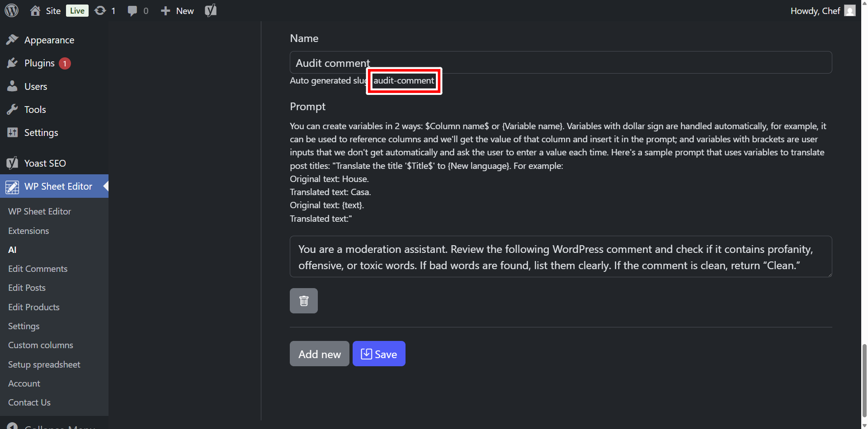
Task: Click the Site home icon
Action: 35,10
